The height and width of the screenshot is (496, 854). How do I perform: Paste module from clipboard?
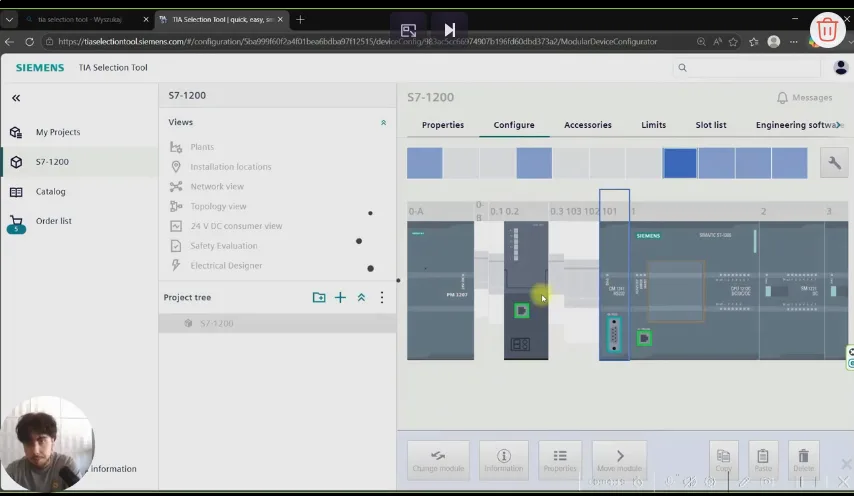click(x=763, y=460)
